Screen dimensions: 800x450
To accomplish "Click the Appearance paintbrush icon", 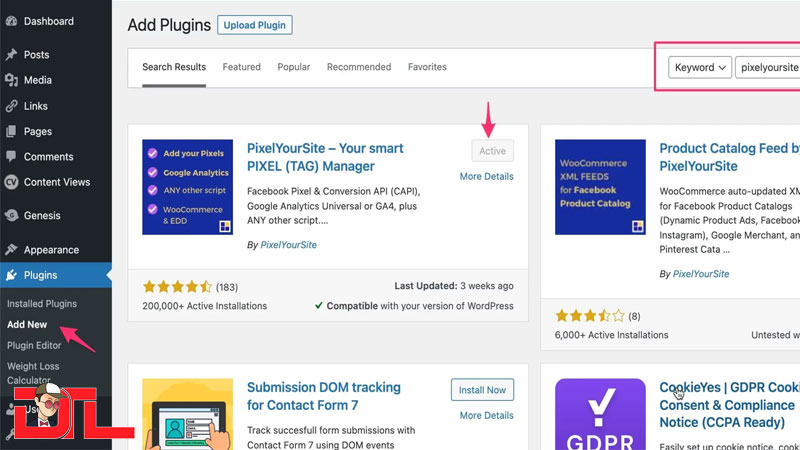I will pyautogui.click(x=11, y=249).
